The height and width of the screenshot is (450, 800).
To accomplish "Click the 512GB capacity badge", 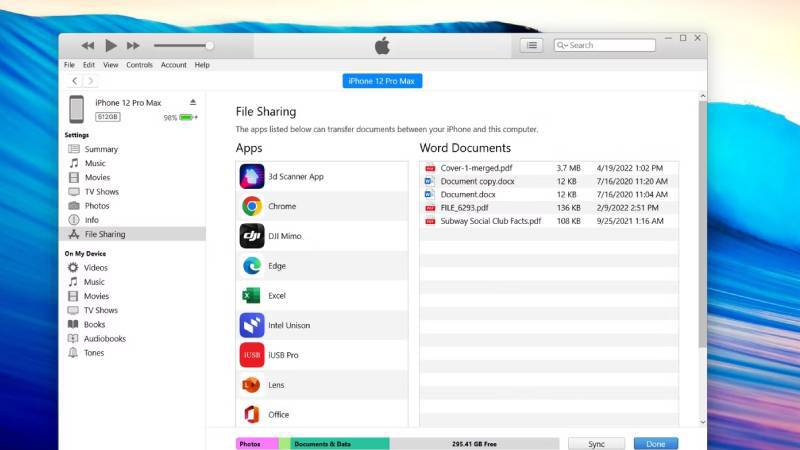I will (108, 117).
